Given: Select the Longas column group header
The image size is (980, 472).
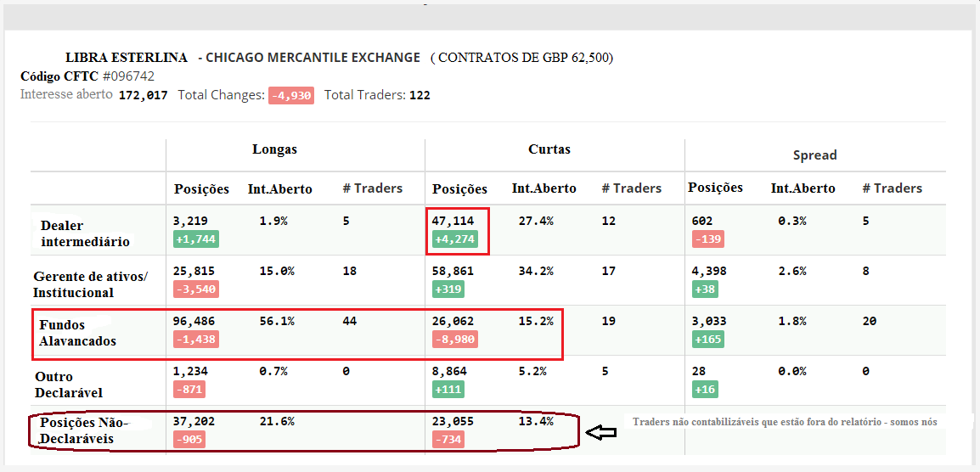Looking at the screenshot, I should pyautogui.click(x=274, y=149).
